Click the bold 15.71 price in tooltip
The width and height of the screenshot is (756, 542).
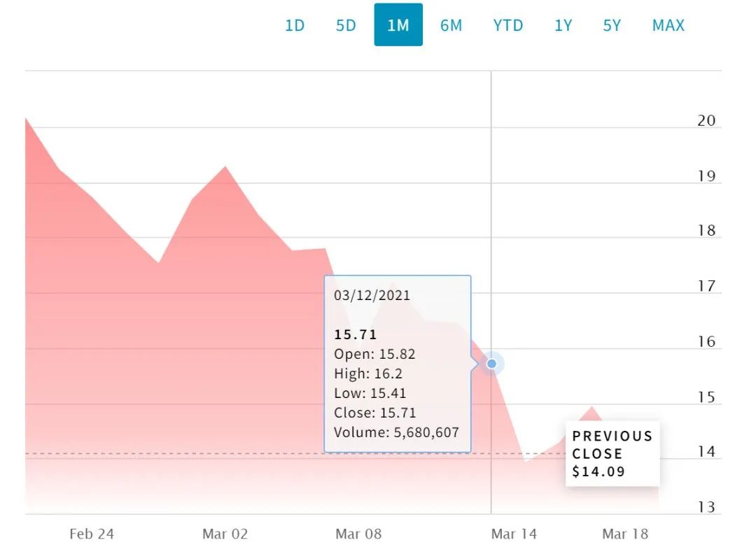(x=355, y=335)
